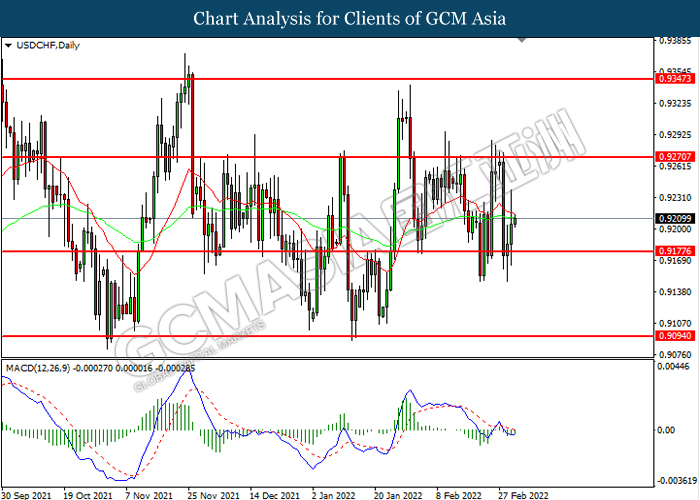Click the USDCHF,Daily symbol label
Image resolution: width=700 pixels, height=500 pixels.
pos(48,45)
